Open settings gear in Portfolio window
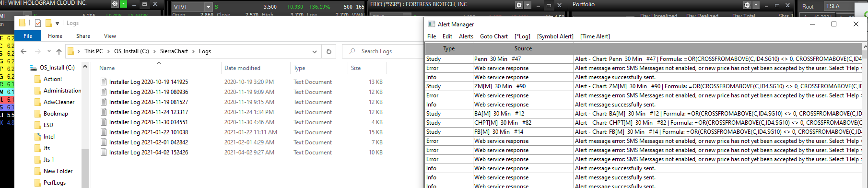Image resolution: width=868 pixels, height=188 pixels. pyautogui.click(x=747, y=5)
